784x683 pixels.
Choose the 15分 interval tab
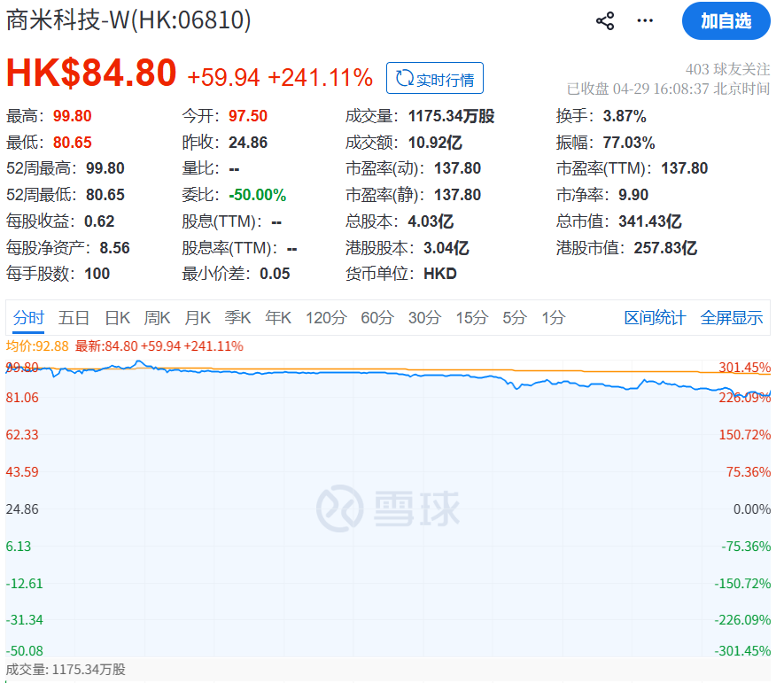click(x=471, y=318)
